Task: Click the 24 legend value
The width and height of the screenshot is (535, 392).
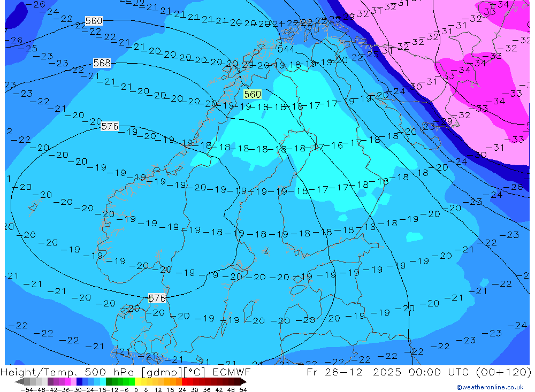Action: pyautogui.click(x=182, y=390)
